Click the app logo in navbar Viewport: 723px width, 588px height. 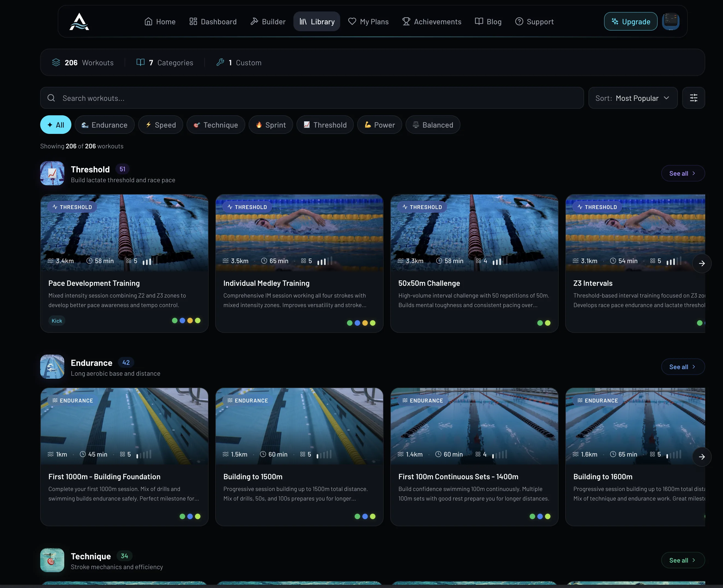[79, 22]
